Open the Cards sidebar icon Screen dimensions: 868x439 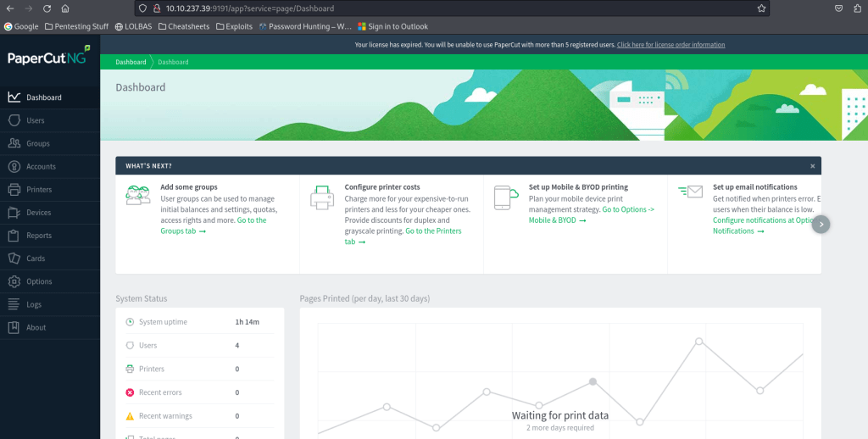pos(14,258)
